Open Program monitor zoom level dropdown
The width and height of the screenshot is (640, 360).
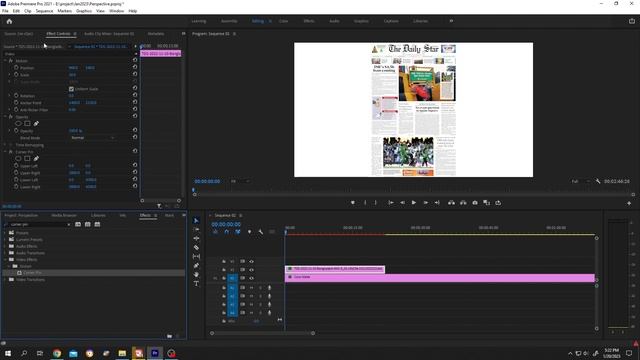(x=240, y=181)
